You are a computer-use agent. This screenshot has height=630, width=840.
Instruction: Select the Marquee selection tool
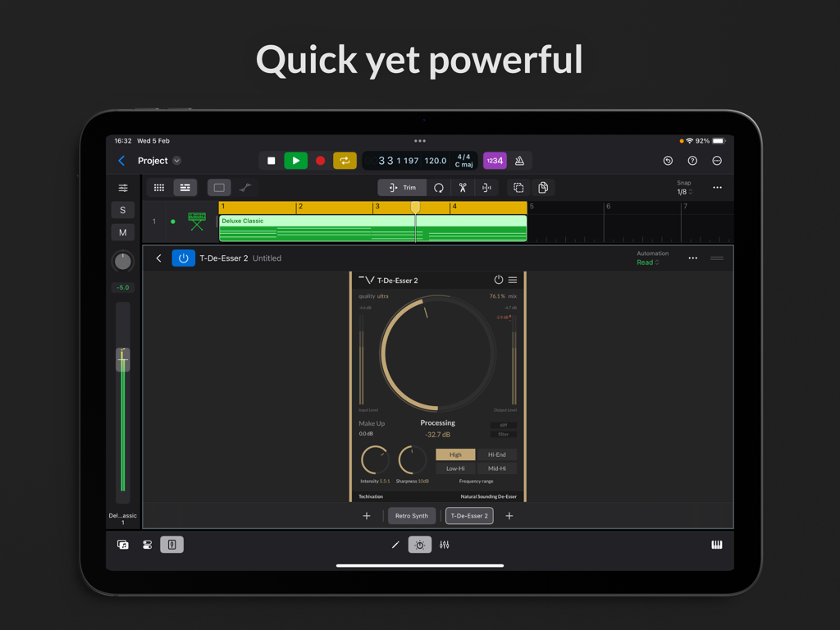point(218,187)
